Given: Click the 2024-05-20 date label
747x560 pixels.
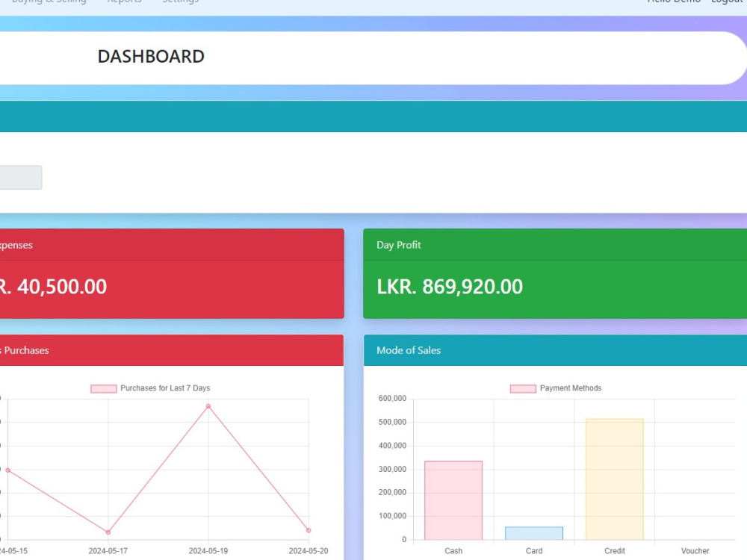Looking at the screenshot, I should tap(309, 551).
